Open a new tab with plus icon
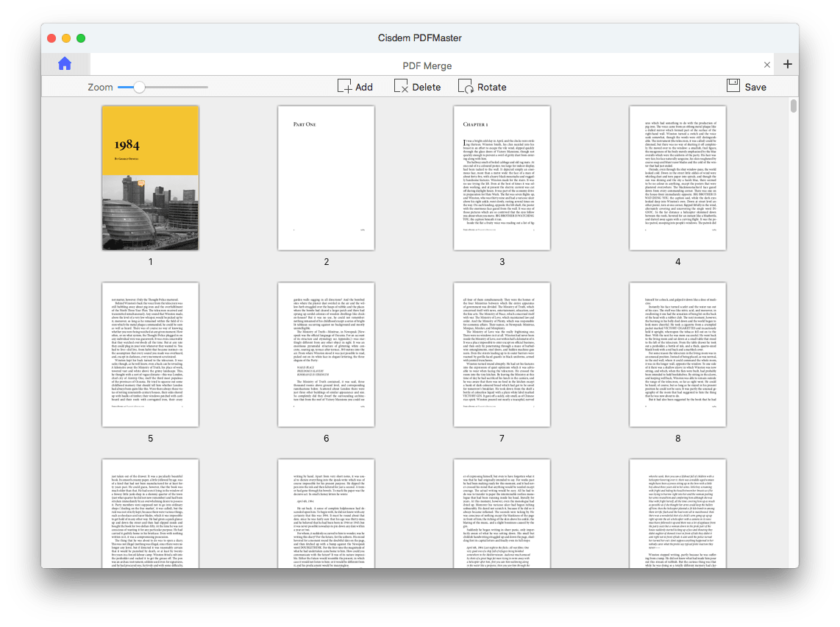Viewport: 840px width, 627px height. 787,64
